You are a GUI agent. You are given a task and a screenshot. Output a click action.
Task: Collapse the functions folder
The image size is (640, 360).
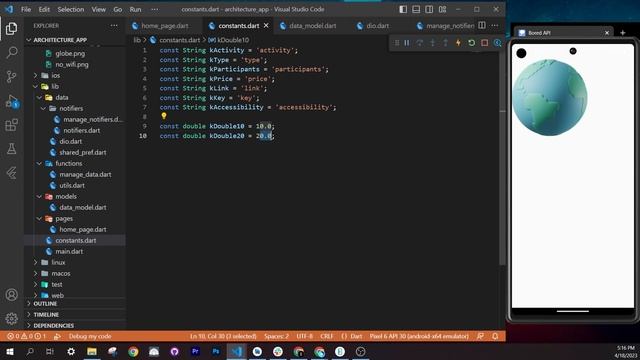(x=69, y=163)
